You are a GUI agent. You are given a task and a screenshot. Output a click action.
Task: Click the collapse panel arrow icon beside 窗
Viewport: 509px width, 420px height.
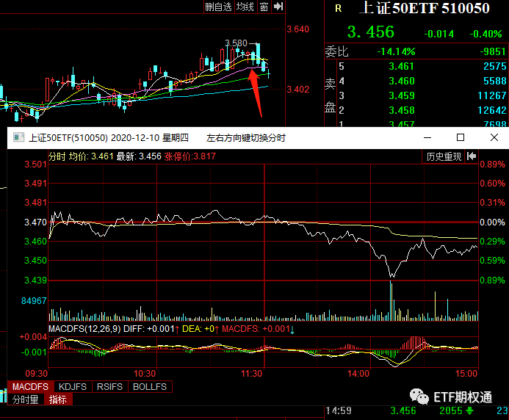(x=278, y=7)
